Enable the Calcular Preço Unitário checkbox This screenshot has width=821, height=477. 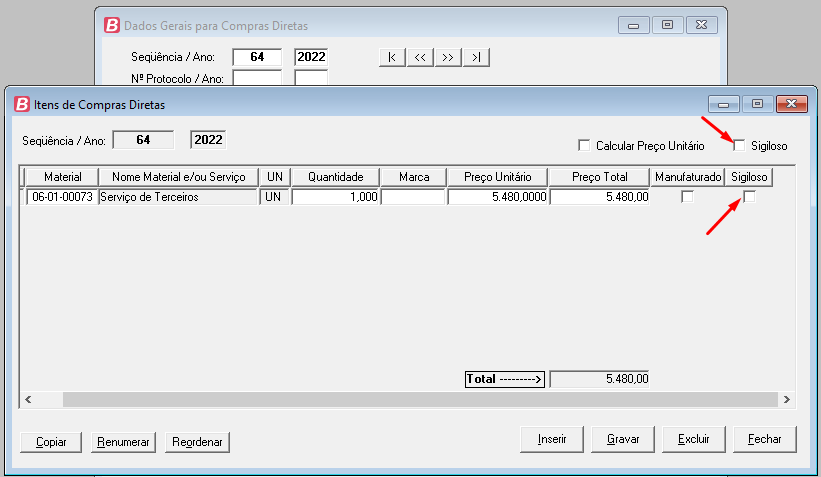[584, 145]
